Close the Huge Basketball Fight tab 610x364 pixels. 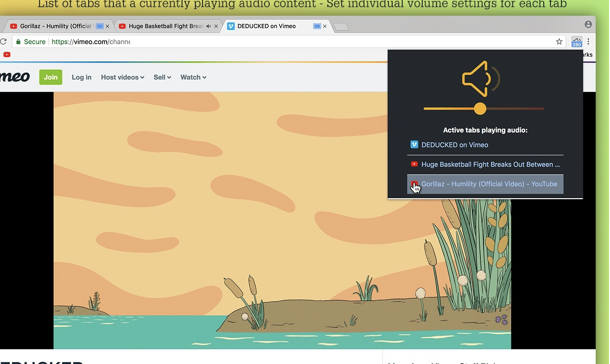216,26
